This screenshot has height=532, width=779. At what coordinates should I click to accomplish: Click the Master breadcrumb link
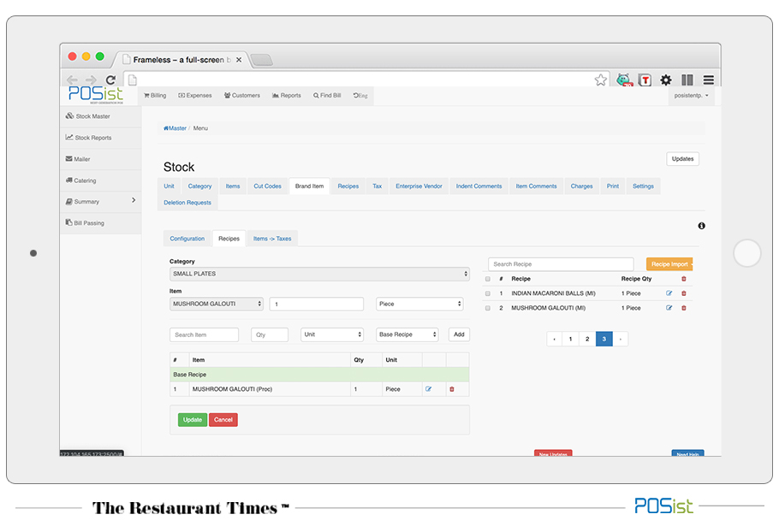pyautogui.click(x=175, y=128)
